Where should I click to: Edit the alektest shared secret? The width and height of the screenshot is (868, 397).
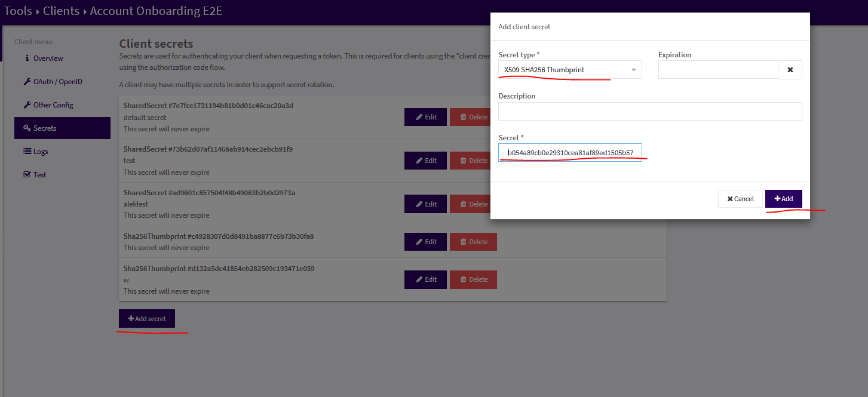(x=425, y=204)
